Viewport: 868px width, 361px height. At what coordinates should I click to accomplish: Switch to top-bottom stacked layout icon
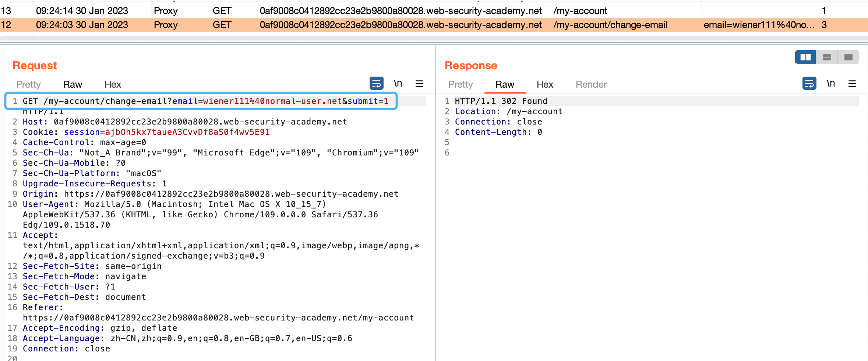tap(827, 57)
